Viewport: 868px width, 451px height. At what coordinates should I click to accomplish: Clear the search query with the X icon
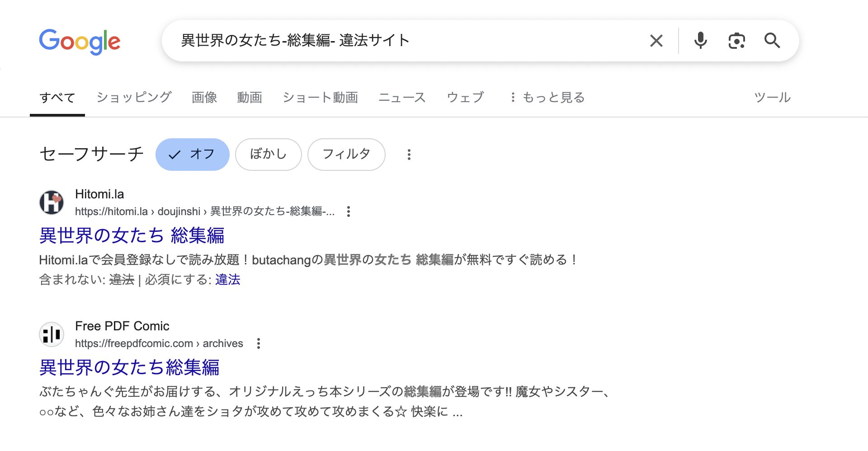[656, 41]
